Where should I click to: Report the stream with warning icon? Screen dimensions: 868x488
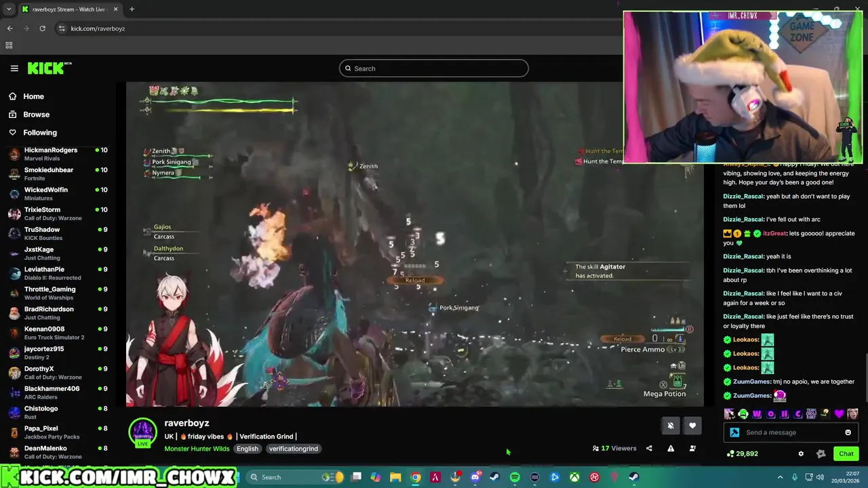(x=671, y=448)
